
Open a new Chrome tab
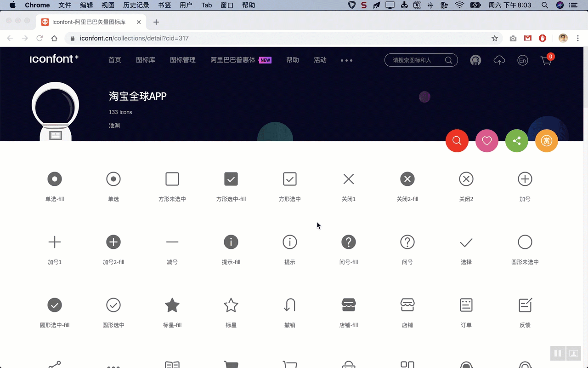coord(156,22)
